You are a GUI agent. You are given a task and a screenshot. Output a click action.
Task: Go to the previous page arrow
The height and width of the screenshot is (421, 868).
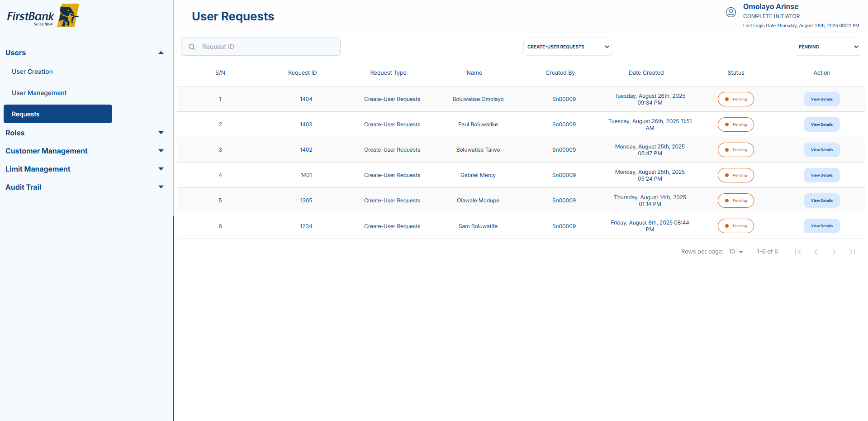[x=816, y=252]
